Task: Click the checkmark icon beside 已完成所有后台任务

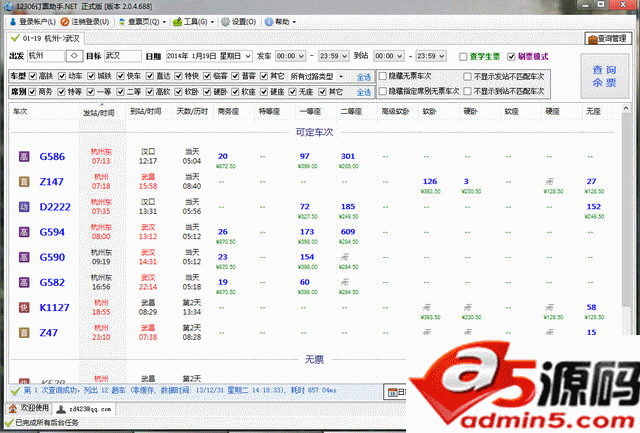Action: click(x=9, y=423)
